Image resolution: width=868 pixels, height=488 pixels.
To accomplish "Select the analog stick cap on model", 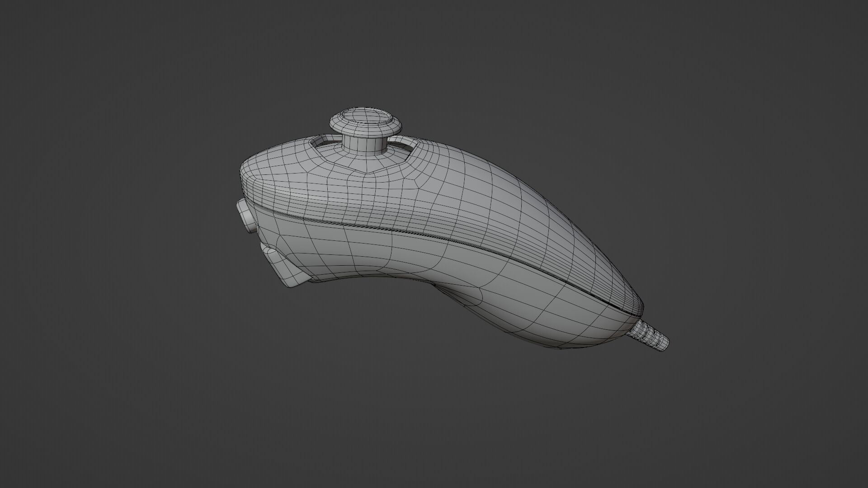I will point(365,122).
